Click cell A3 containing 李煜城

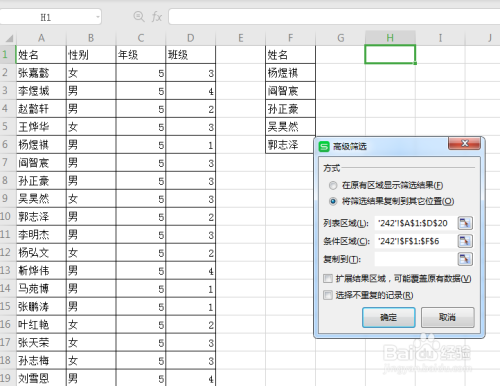pos(41,90)
